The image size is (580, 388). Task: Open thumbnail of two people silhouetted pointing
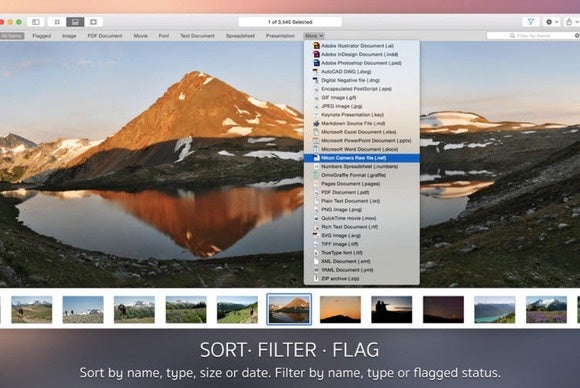pyautogui.click(x=392, y=310)
